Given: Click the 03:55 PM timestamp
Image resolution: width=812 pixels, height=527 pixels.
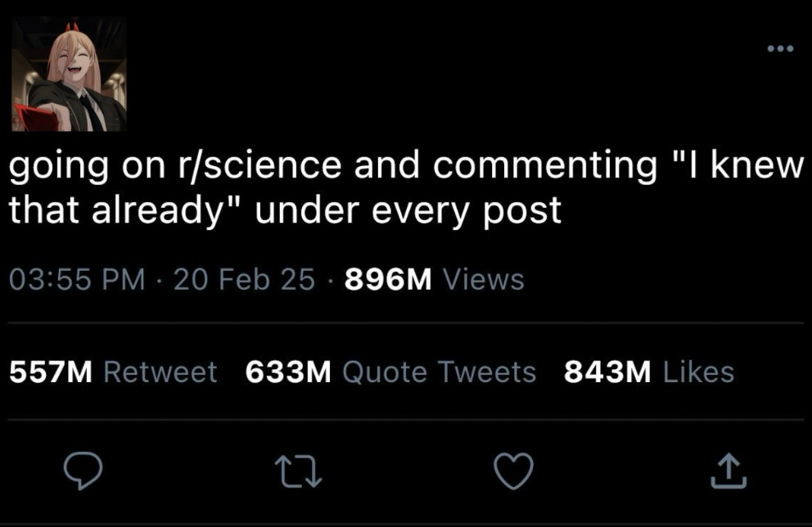Looking at the screenshot, I should pos(76,280).
